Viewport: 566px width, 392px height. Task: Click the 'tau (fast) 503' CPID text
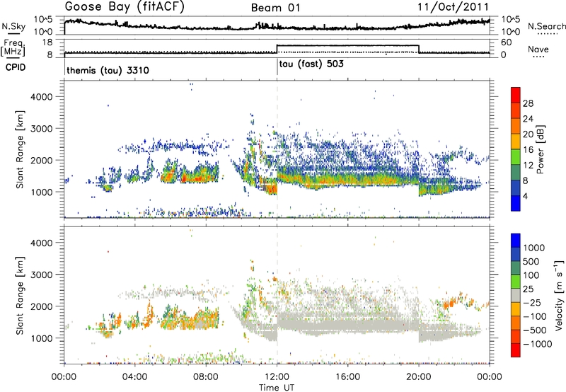point(311,64)
